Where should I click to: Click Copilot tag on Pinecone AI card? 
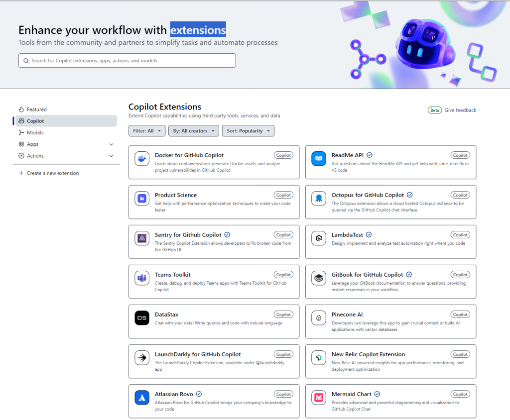click(x=460, y=315)
